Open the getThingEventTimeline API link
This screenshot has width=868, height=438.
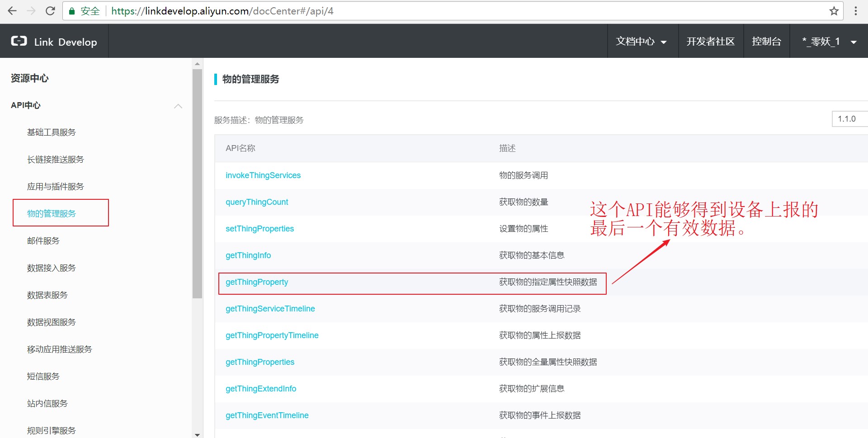click(x=267, y=415)
